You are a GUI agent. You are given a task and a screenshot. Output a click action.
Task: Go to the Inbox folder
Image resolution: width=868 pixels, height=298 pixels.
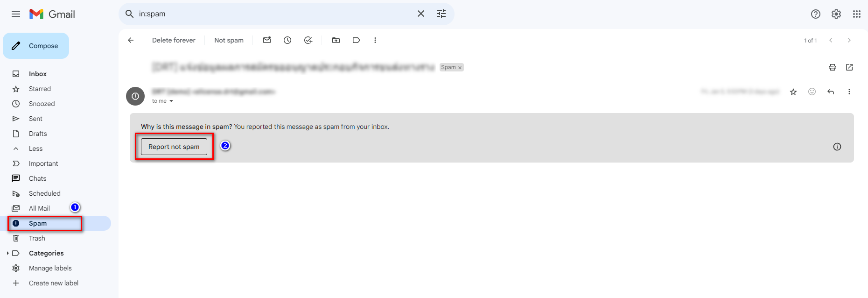click(38, 74)
